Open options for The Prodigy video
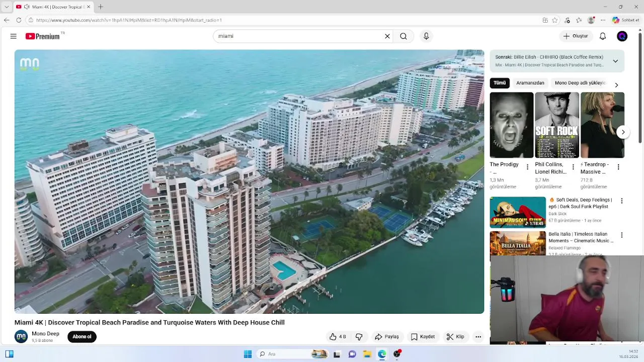The image size is (644, 362). (x=527, y=167)
